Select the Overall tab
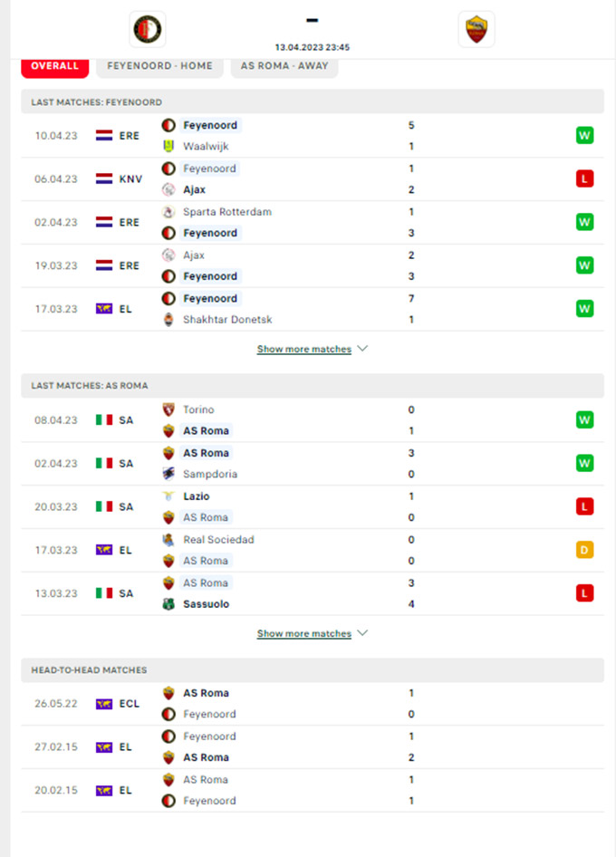 coord(54,67)
